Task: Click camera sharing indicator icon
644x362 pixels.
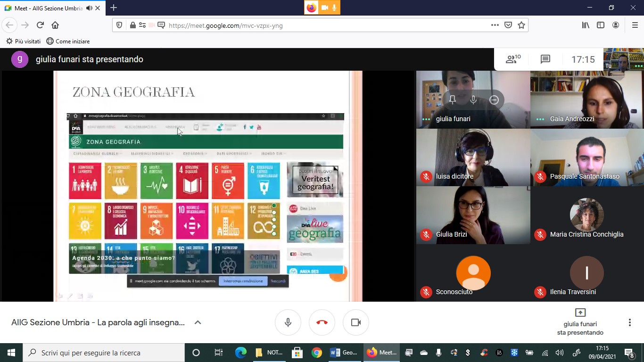Action: tap(324, 8)
